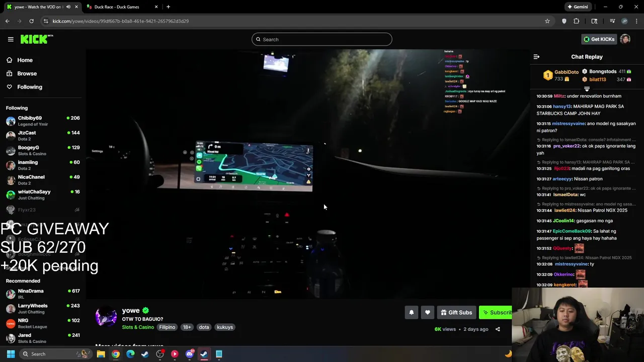644x362 pixels.
Task: Open yowe channel avatar
Action: 106,317
